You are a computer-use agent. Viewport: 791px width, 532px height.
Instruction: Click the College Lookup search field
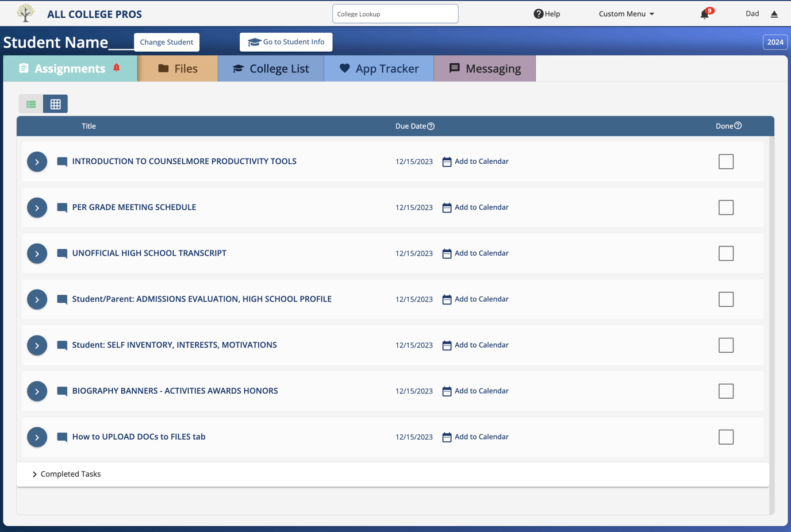(x=395, y=14)
